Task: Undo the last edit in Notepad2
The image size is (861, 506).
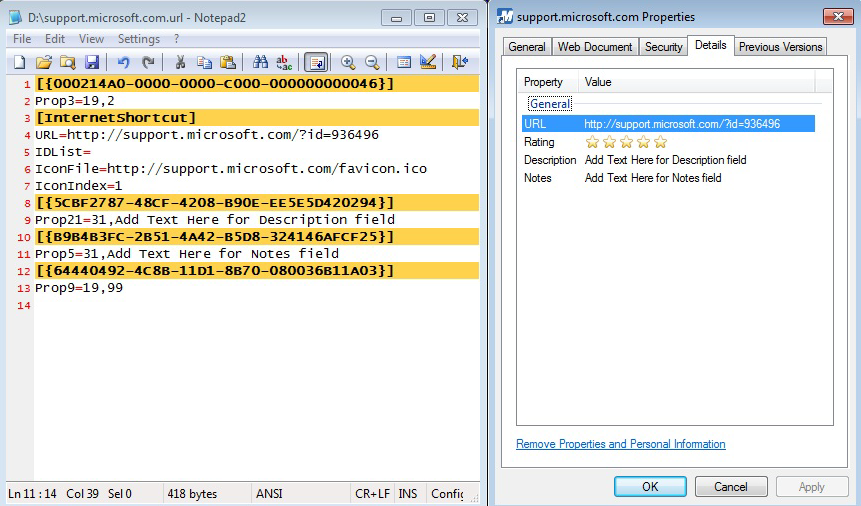Action: (x=123, y=62)
